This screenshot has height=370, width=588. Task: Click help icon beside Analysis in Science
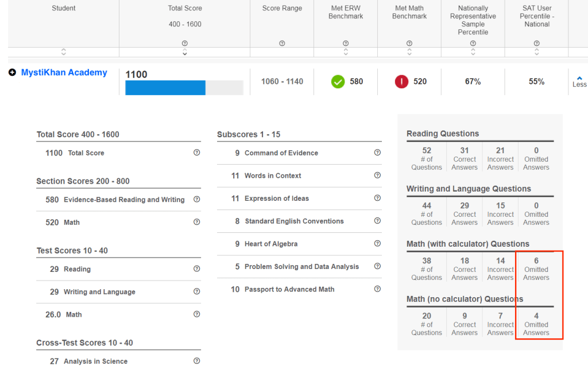pyautogui.click(x=196, y=361)
